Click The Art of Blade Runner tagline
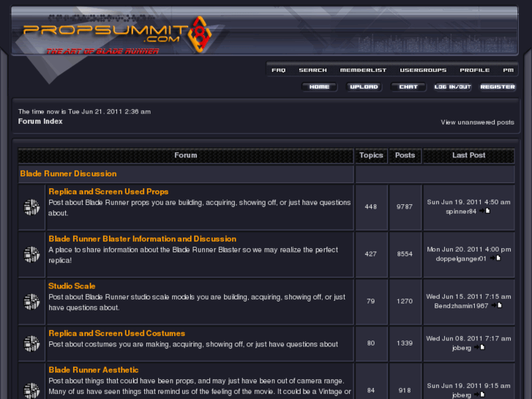 102,51
